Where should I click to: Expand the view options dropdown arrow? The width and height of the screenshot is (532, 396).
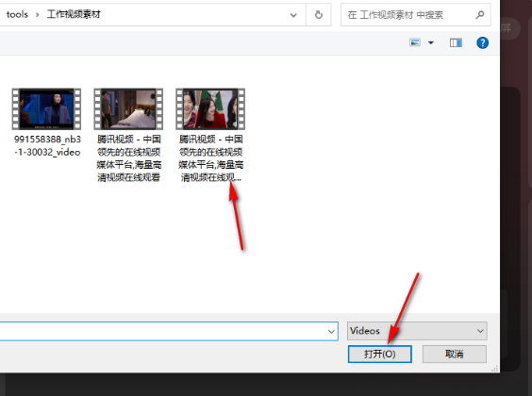431,42
